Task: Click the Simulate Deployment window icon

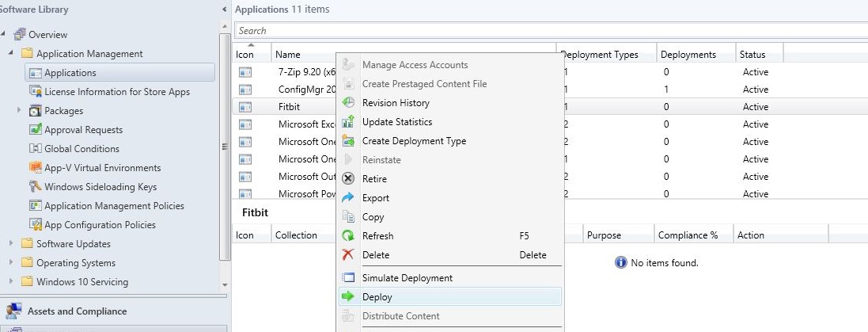Action: point(348,277)
